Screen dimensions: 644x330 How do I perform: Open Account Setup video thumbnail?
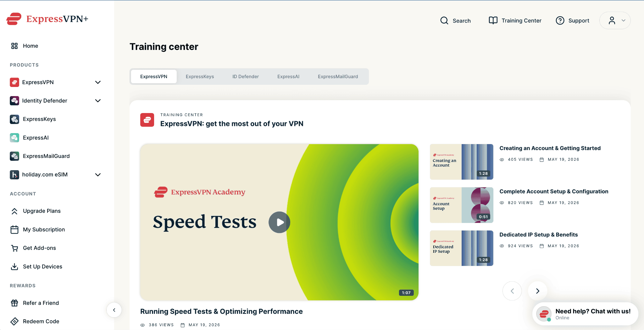click(461, 205)
